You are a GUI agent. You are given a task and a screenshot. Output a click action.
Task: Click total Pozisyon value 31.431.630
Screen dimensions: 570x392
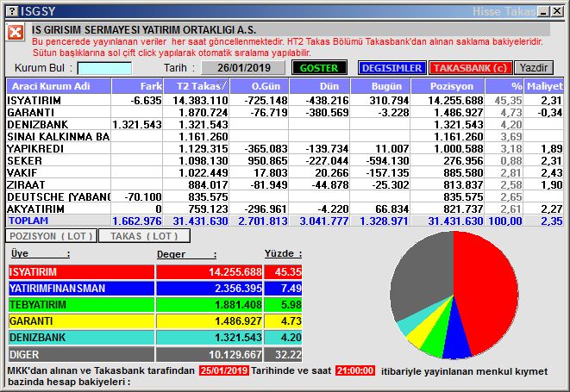click(x=455, y=221)
